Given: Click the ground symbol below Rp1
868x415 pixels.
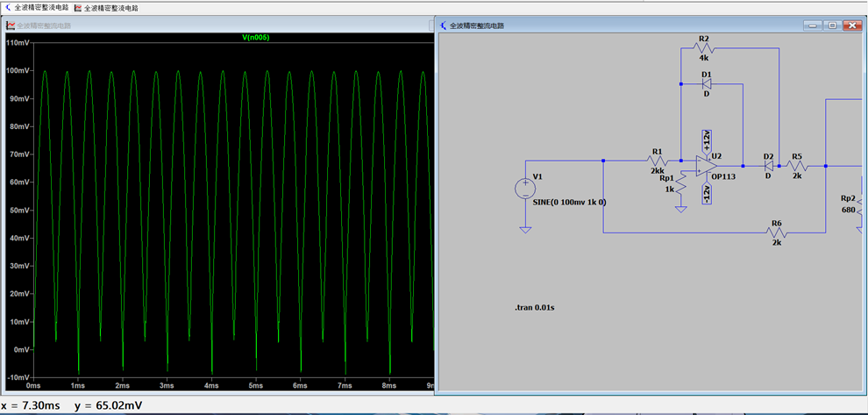Looking at the screenshot, I should tap(681, 210).
